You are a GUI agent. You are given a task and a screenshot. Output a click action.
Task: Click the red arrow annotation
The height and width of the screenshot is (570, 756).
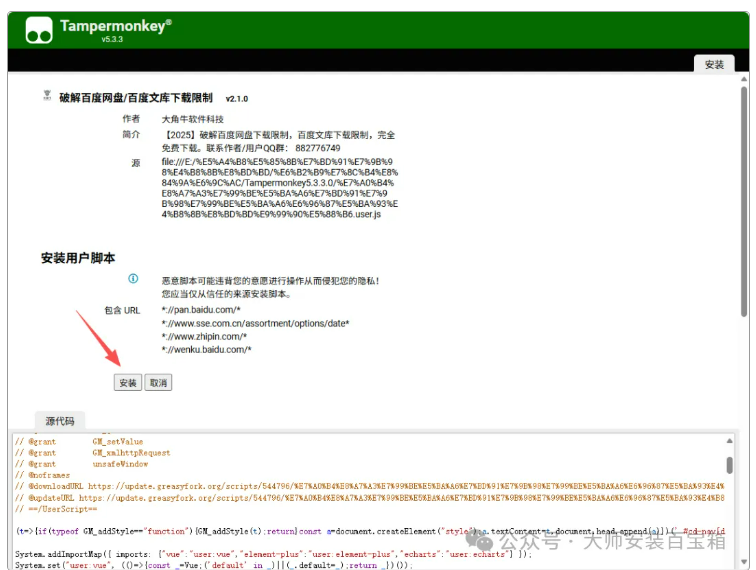(x=100, y=338)
